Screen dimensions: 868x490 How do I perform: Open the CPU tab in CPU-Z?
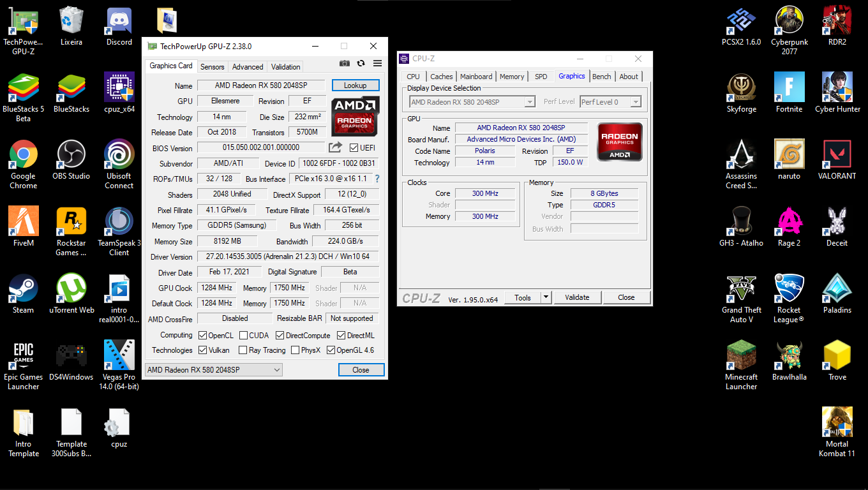[x=414, y=77]
